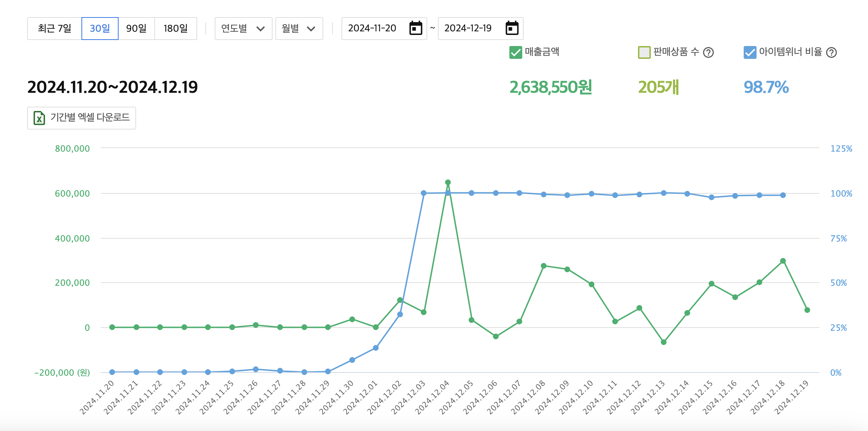Screen dimensions: 868x431
Task: Switch to the 90일 period tab
Action: pos(136,29)
